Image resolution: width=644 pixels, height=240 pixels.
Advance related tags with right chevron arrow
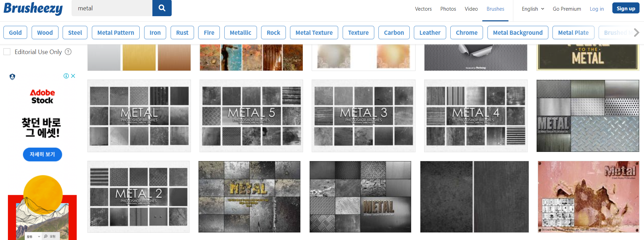tap(636, 33)
